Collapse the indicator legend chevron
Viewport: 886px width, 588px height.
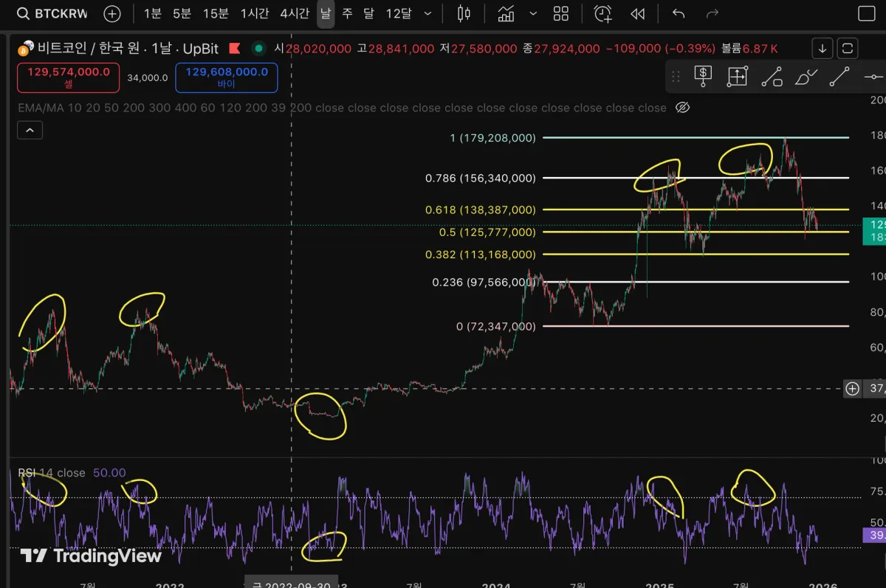click(x=30, y=131)
